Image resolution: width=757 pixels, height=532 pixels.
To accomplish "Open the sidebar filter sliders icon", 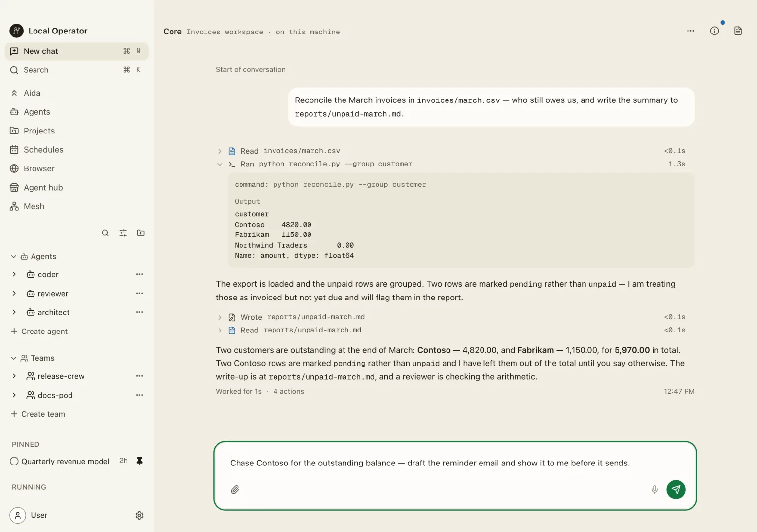I will [123, 233].
